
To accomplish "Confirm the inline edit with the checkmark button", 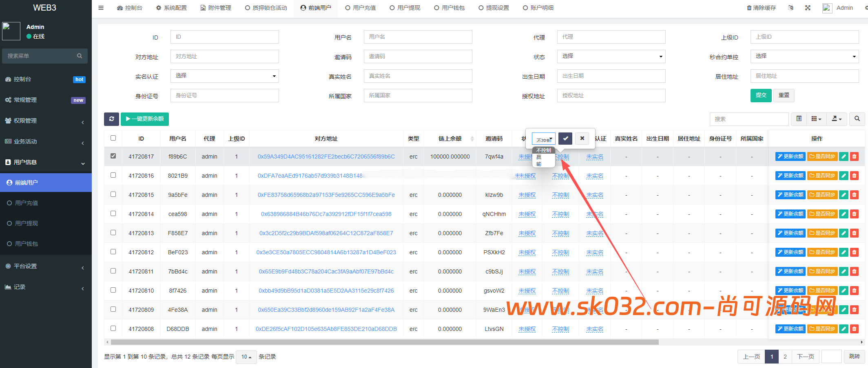I will 565,139.
